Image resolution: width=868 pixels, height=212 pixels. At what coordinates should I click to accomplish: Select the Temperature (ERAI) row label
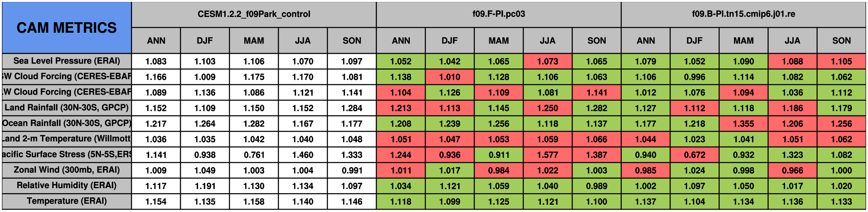point(66,201)
